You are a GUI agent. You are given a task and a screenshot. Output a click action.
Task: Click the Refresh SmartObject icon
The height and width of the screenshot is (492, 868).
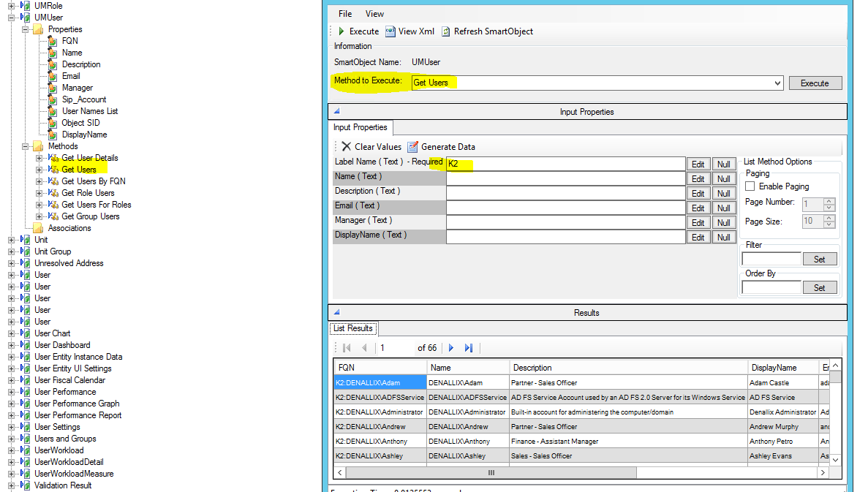(x=445, y=31)
